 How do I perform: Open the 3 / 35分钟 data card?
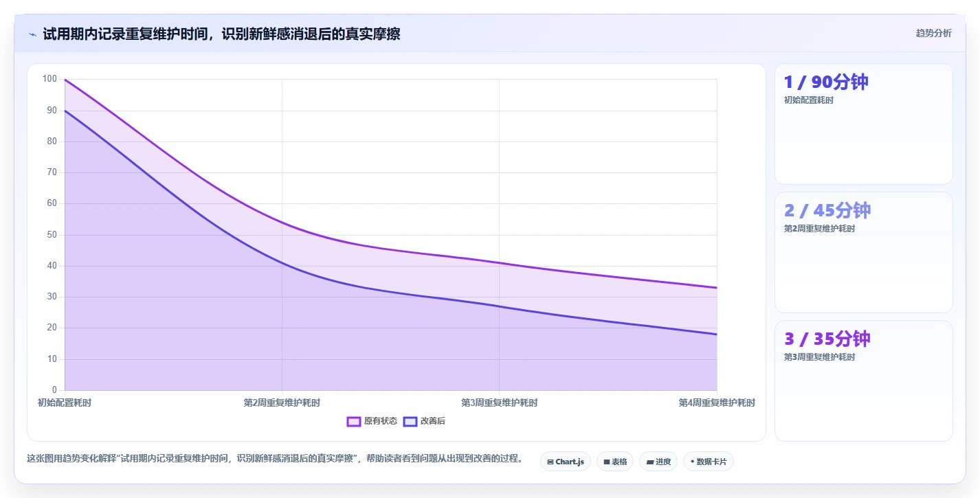pyautogui.click(x=863, y=381)
